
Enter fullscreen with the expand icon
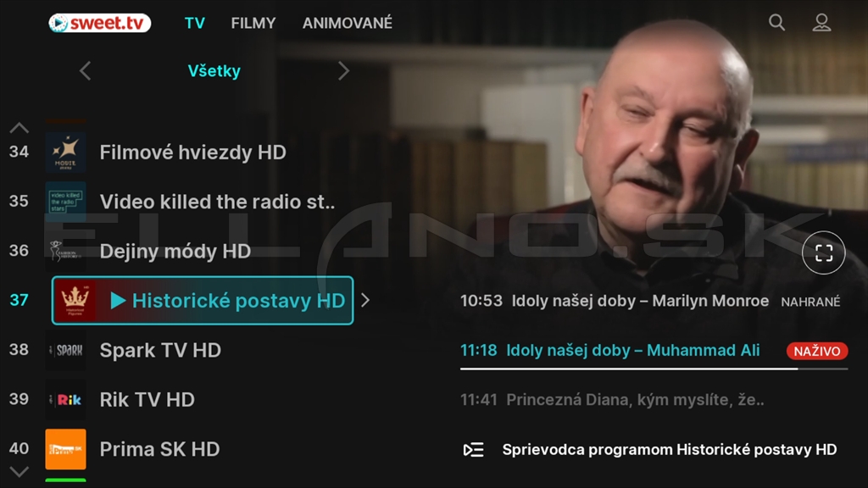(823, 252)
